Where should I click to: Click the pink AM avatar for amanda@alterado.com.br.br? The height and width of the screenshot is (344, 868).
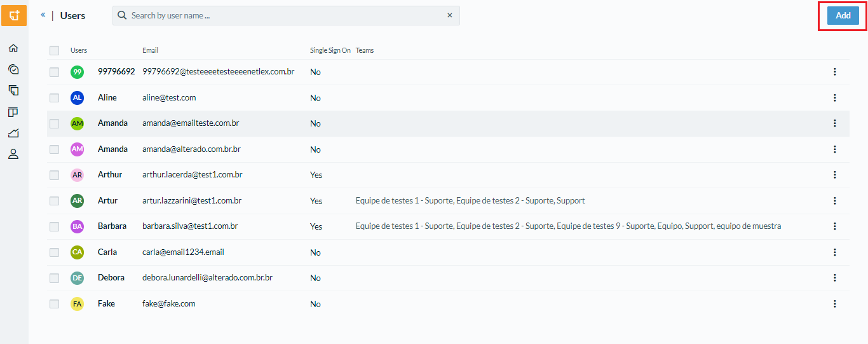(x=77, y=149)
